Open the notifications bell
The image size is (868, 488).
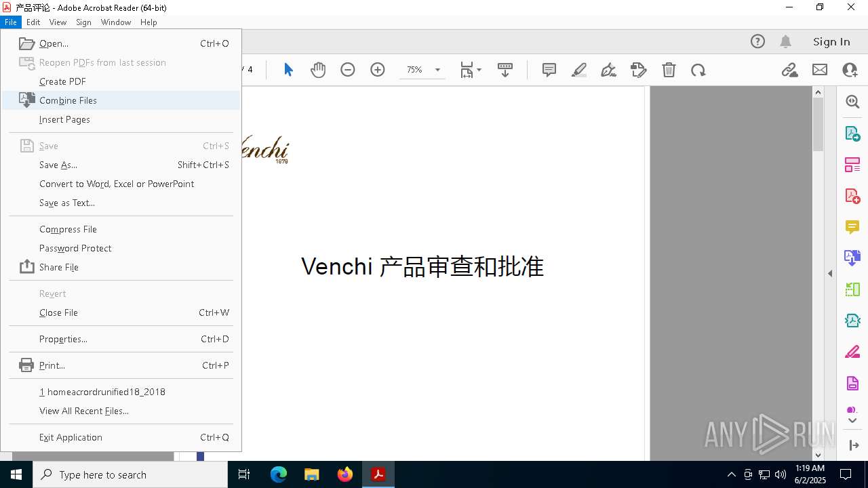point(786,41)
